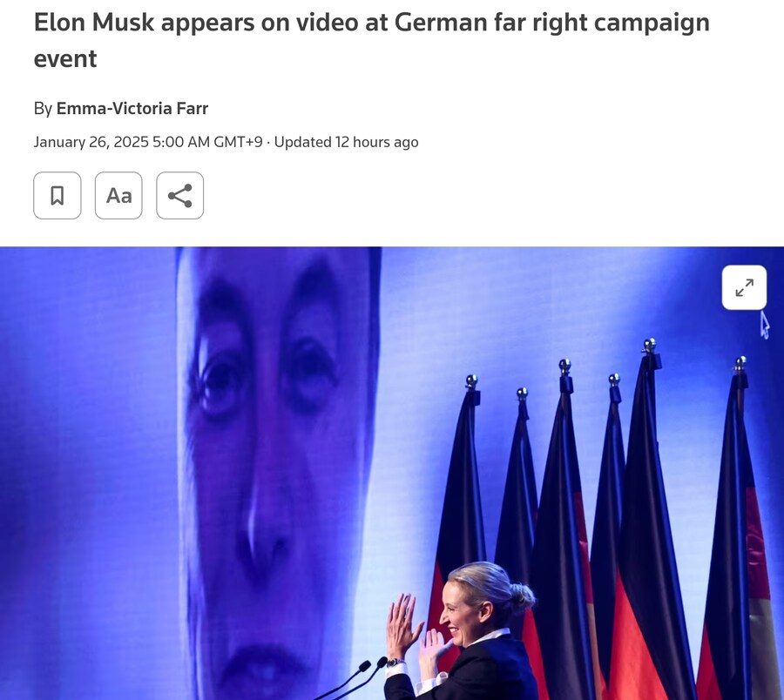This screenshot has width=784, height=700.
Task: Open Emma-Victoria Farr's author page
Action: click(132, 109)
